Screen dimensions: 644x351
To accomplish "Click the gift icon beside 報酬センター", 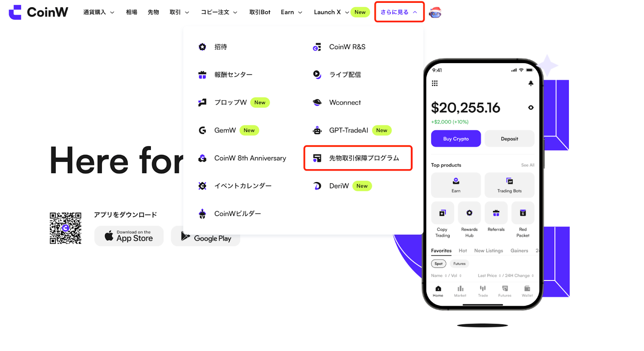I will pyautogui.click(x=202, y=75).
